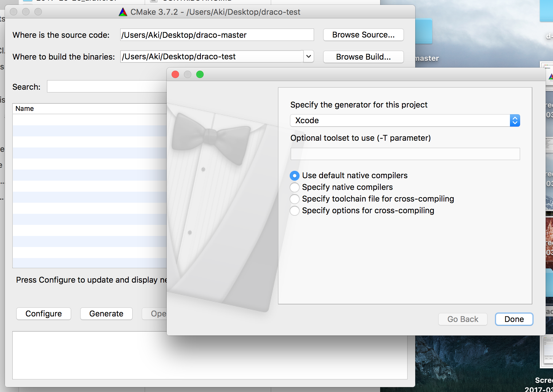The width and height of the screenshot is (553, 392).
Task: Close the generator dialog with the red button
Action: (x=175, y=74)
